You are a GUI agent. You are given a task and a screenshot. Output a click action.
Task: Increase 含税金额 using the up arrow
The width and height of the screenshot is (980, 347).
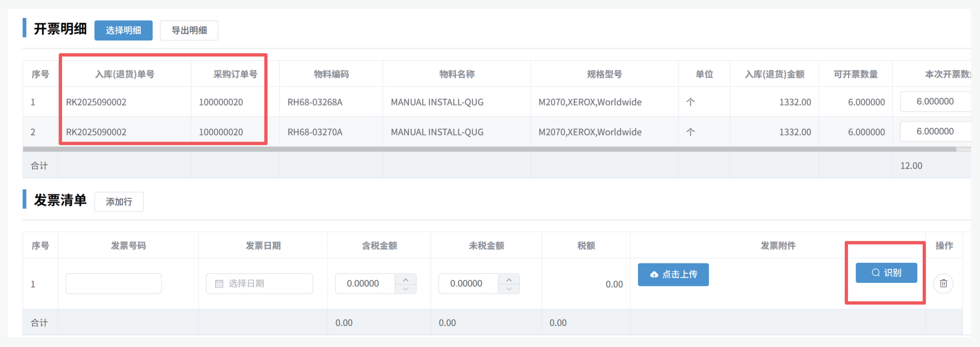click(405, 279)
